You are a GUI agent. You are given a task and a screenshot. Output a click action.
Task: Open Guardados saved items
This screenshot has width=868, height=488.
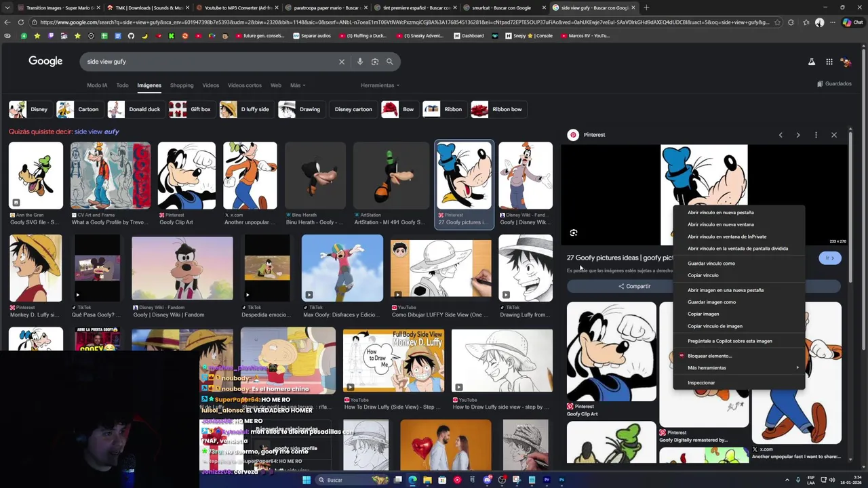coord(834,84)
